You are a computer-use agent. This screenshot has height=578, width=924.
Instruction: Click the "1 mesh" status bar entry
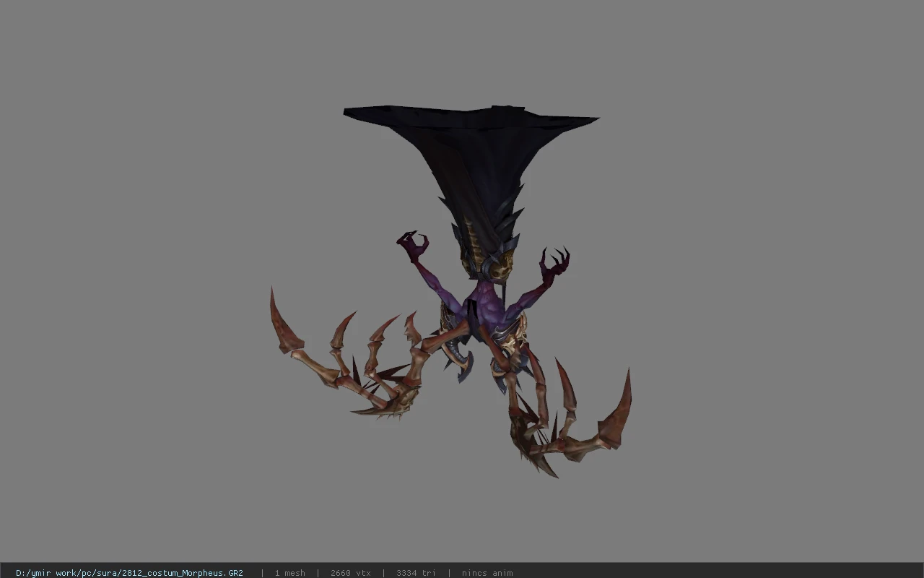coord(289,573)
